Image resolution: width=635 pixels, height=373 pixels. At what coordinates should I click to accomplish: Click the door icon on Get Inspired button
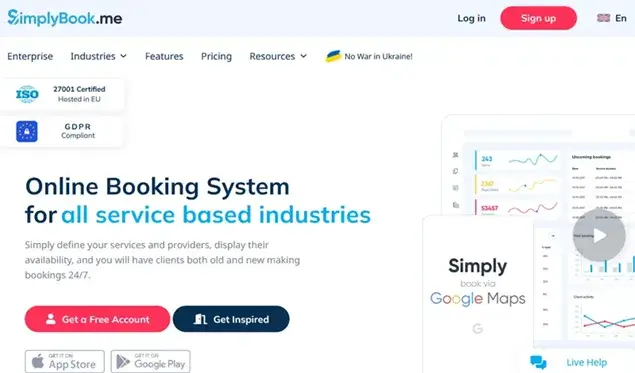point(200,319)
